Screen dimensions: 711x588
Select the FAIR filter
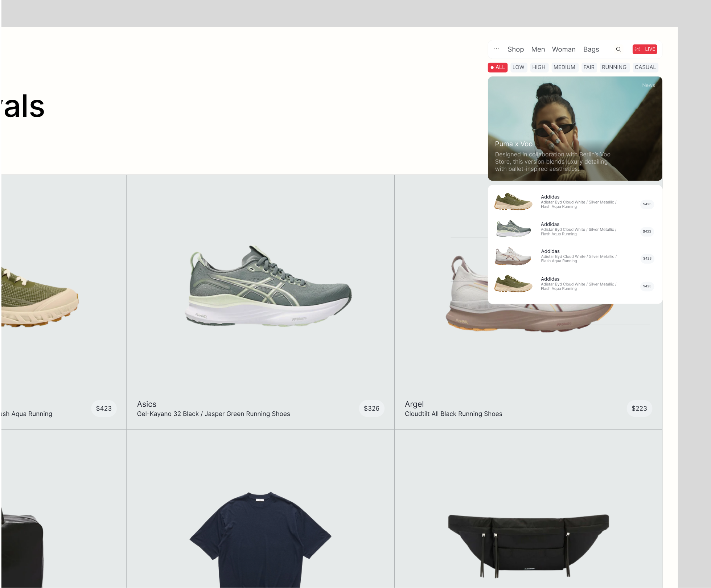click(589, 67)
